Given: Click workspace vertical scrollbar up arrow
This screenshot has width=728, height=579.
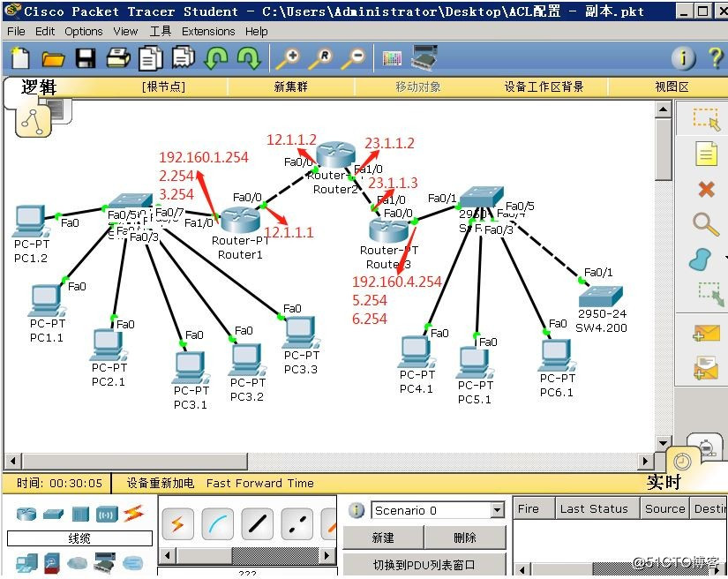Looking at the screenshot, I should click(x=663, y=110).
